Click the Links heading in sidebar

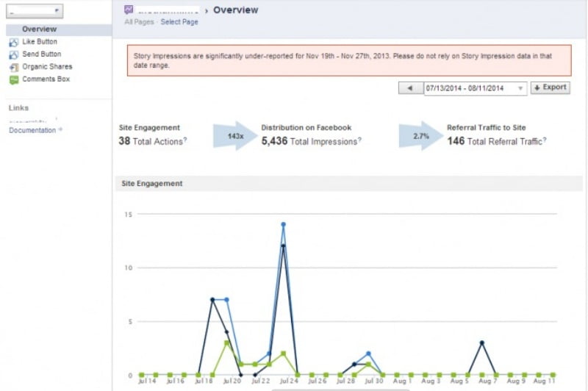19,108
